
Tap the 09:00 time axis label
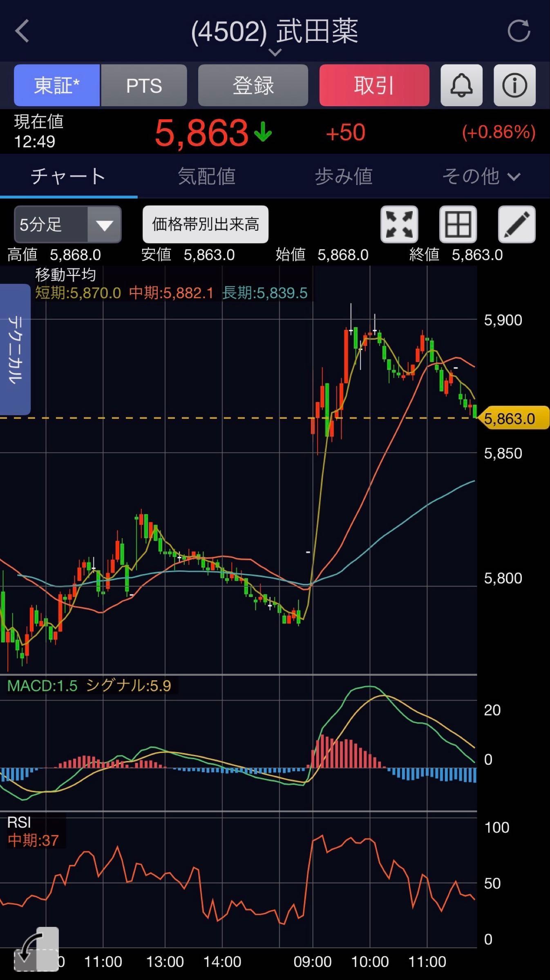point(313,962)
